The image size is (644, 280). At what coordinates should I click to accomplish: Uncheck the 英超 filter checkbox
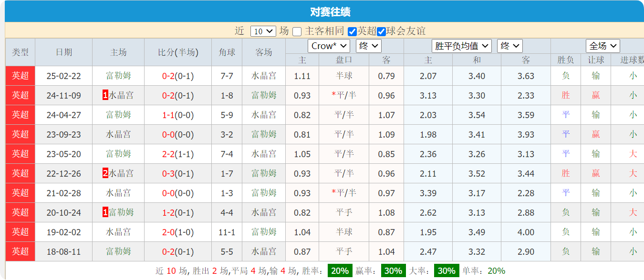click(352, 30)
